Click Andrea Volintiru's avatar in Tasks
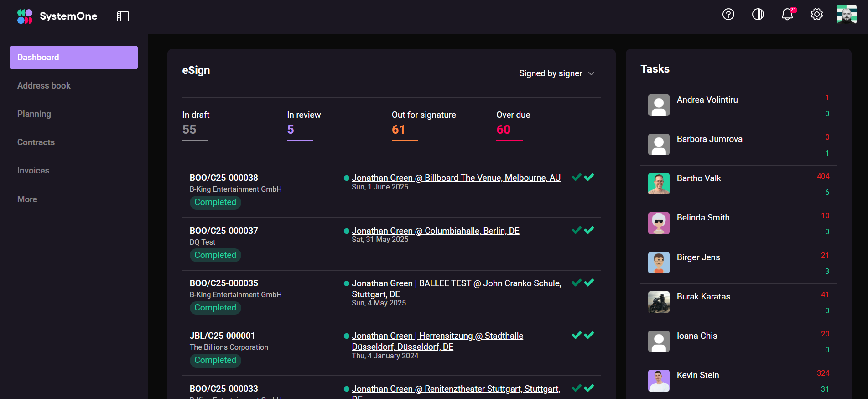868x399 pixels. [659, 105]
